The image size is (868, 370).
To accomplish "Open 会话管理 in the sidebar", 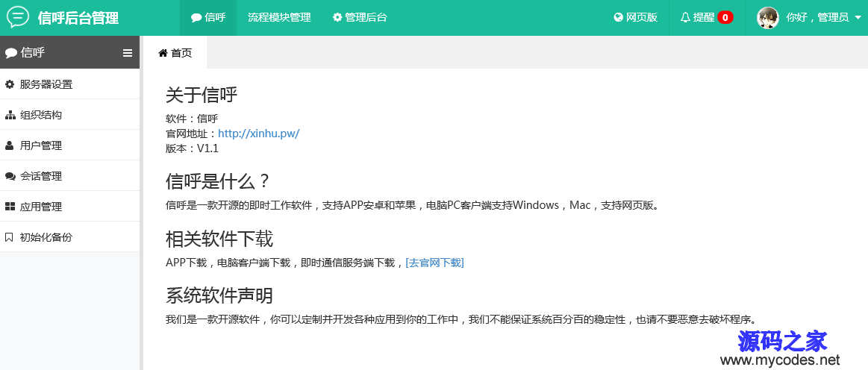I will [x=69, y=177].
